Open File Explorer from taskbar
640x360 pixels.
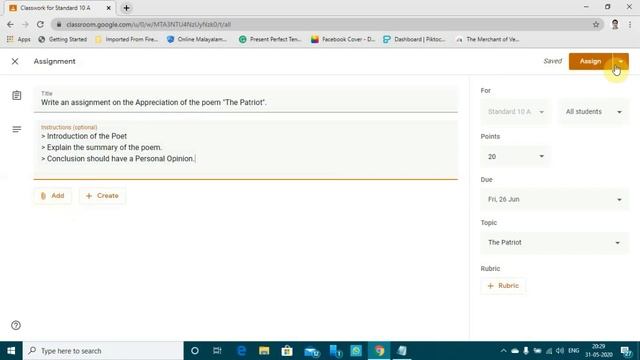tap(264, 351)
